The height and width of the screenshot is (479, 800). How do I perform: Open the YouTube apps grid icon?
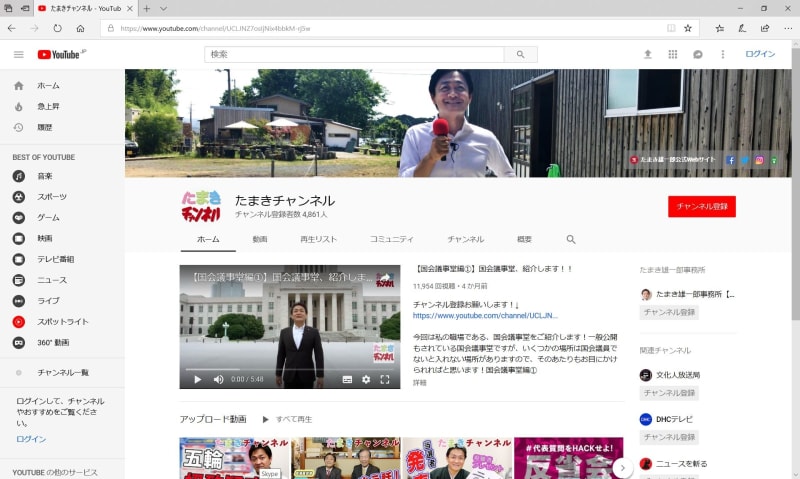tap(672, 54)
